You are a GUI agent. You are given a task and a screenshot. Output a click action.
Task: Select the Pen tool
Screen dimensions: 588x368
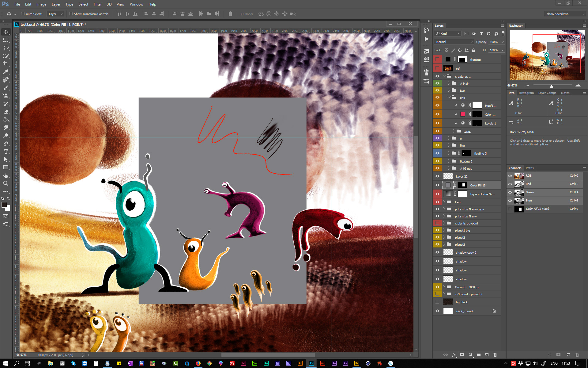pos(6,144)
